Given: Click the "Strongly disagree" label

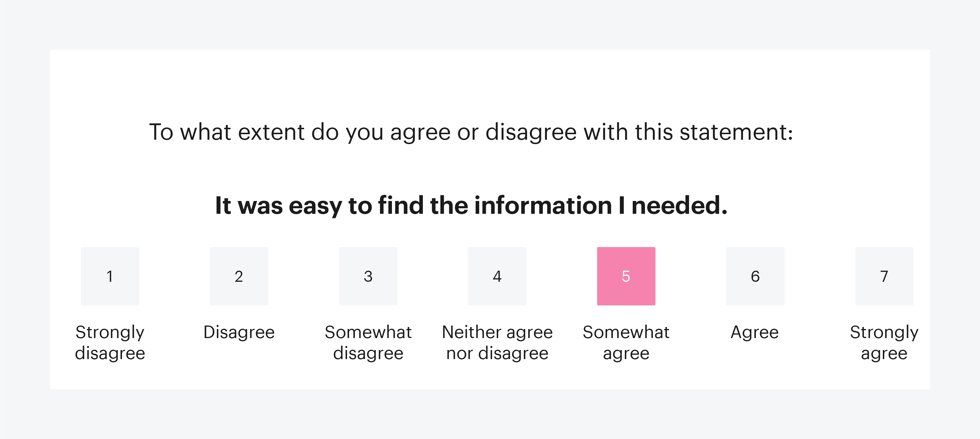Looking at the screenshot, I should point(110,342).
